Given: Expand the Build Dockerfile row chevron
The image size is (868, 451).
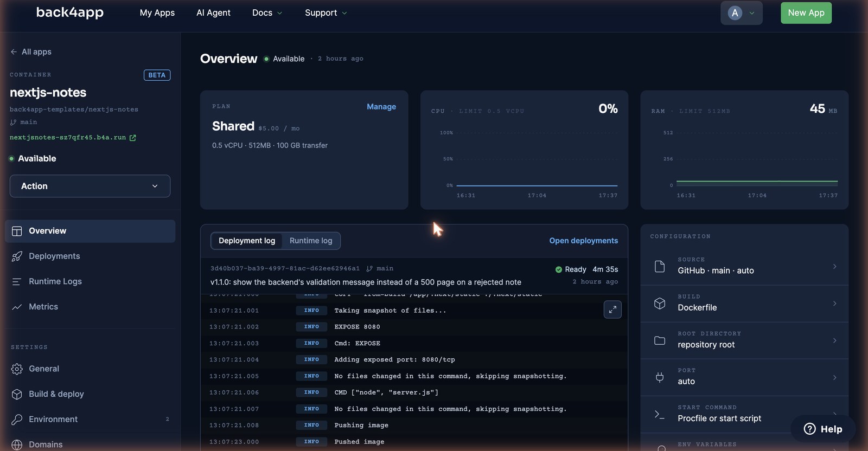Looking at the screenshot, I should click(x=834, y=303).
